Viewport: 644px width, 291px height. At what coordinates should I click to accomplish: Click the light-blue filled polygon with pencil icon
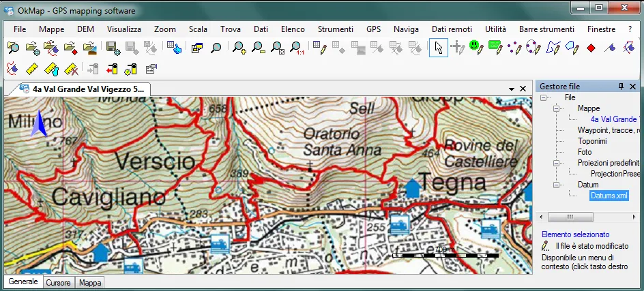pos(572,48)
